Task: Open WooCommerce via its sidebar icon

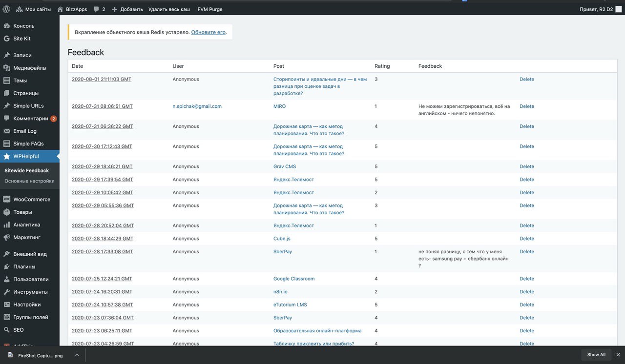Action: click(x=6, y=200)
